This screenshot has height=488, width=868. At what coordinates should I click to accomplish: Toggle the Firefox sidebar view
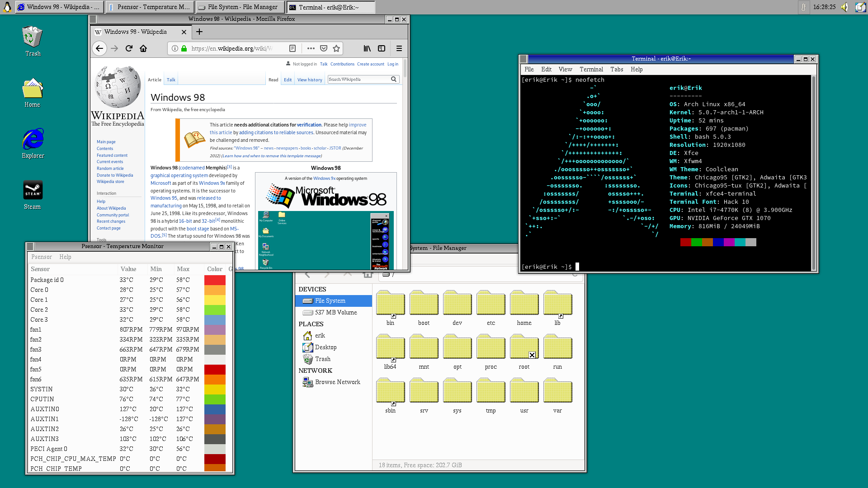[382, 48]
